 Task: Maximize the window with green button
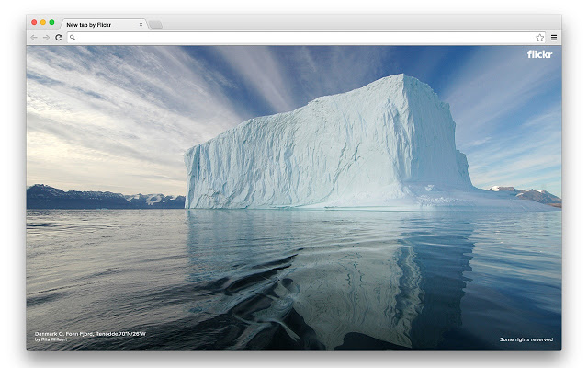pyautogui.click(x=51, y=22)
